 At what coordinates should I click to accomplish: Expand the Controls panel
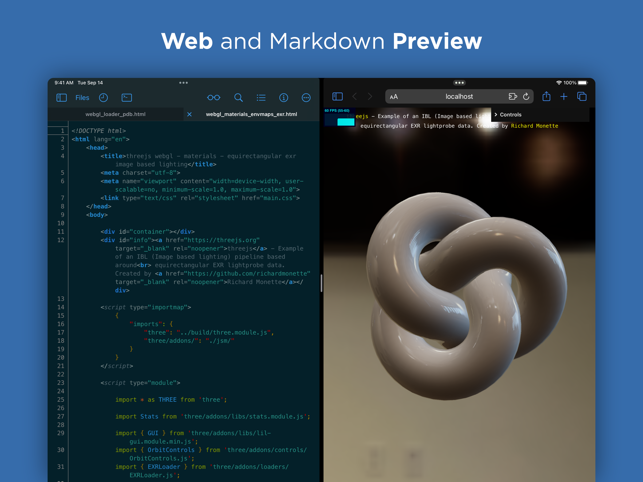point(540,115)
